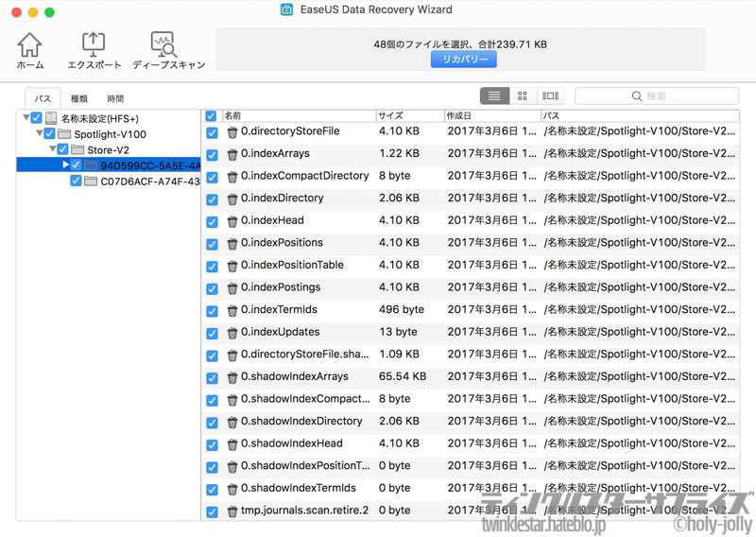Click trash icon of 0.indexUpdates
This screenshot has width=756, height=537.
tap(232, 333)
